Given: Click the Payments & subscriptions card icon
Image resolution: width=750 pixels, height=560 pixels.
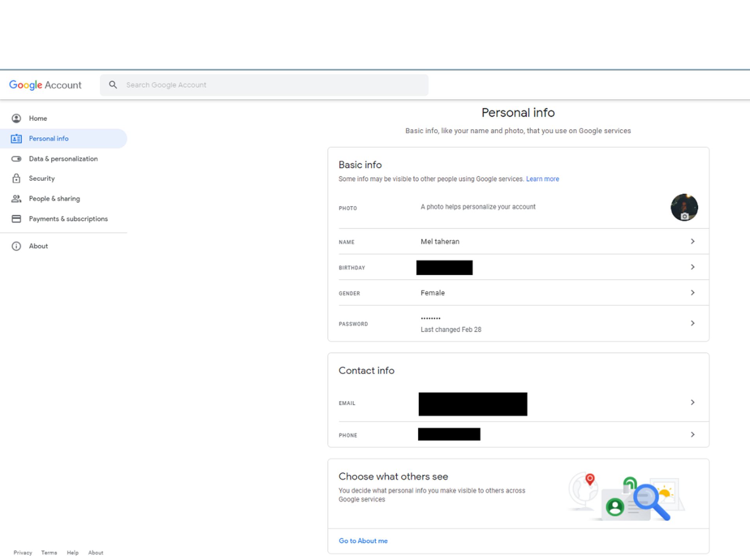Looking at the screenshot, I should pos(16,219).
